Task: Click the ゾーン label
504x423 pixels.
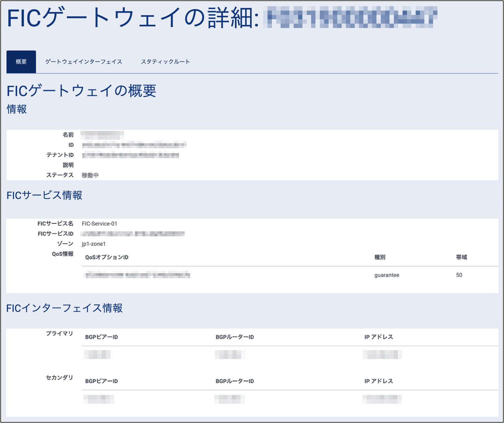Action: click(x=65, y=244)
